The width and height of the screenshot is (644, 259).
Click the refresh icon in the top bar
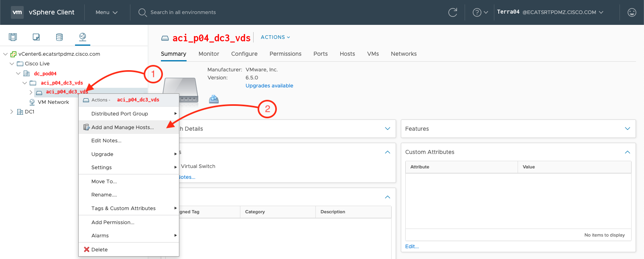(453, 12)
